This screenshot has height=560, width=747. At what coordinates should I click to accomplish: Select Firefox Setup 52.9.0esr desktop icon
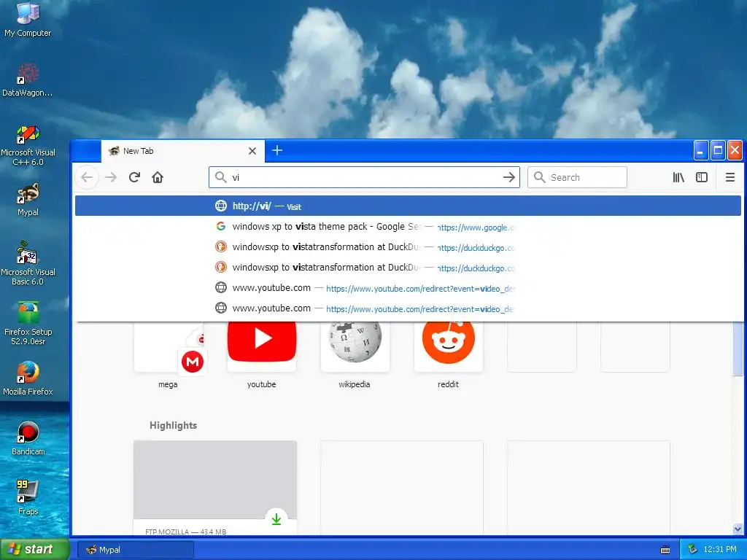pyautogui.click(x=28, y=324)
